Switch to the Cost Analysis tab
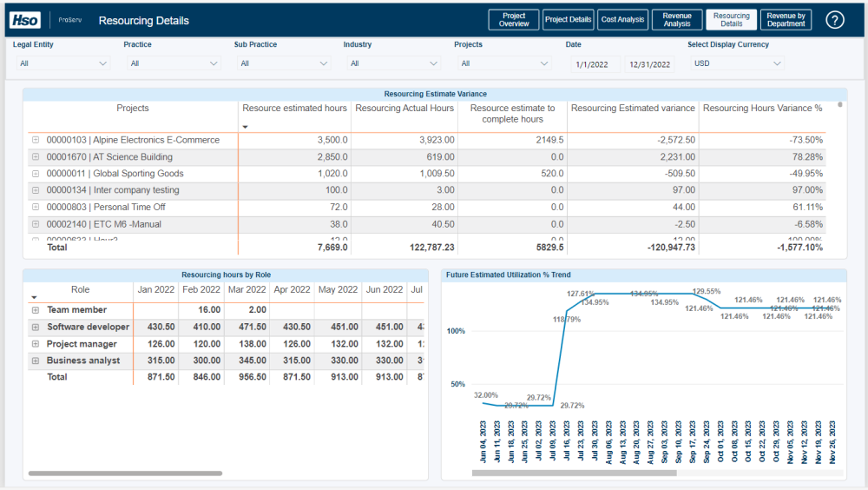 click(622, 20)
